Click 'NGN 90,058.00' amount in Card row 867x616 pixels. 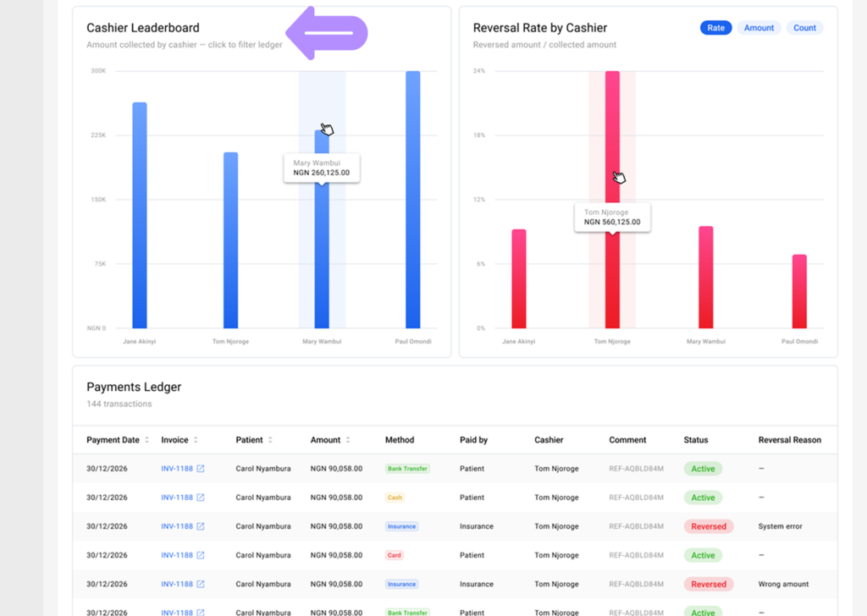click(336, 555)
